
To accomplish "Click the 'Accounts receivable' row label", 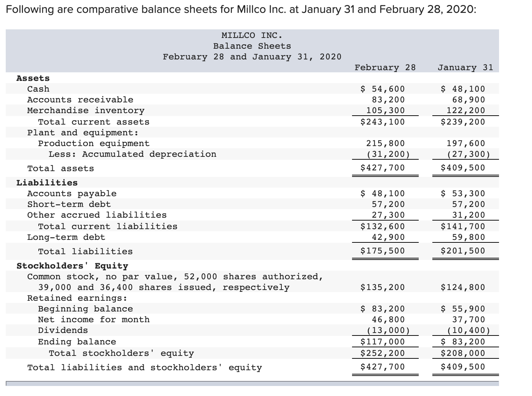I will (80, 100).
